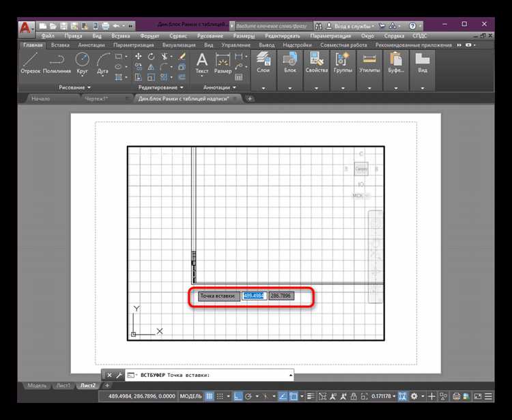Open new drawing tab with plus button

250,98
